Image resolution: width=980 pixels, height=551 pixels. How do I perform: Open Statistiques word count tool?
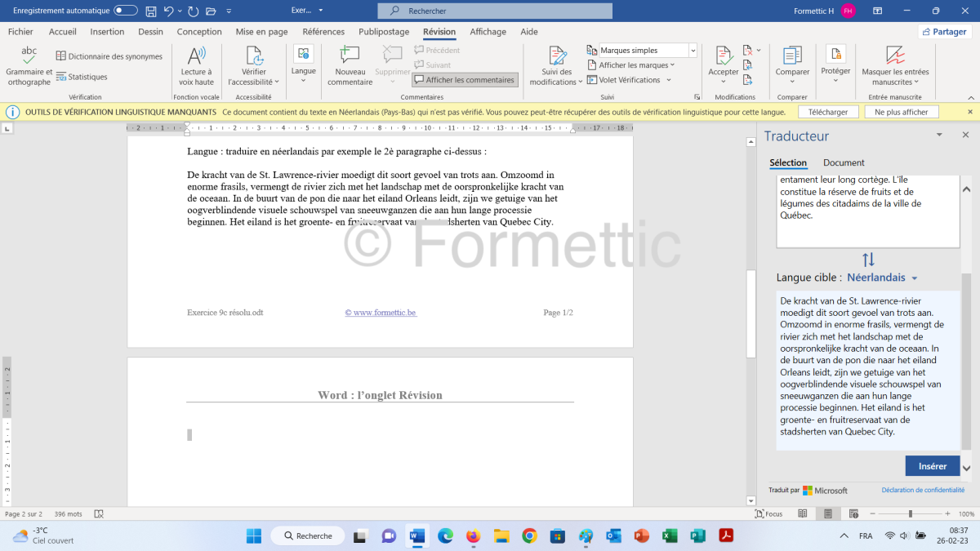tap(82, 77)
